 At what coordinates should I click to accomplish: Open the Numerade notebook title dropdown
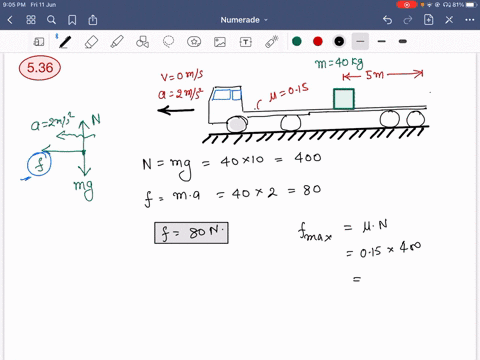[x=244, y=20]
